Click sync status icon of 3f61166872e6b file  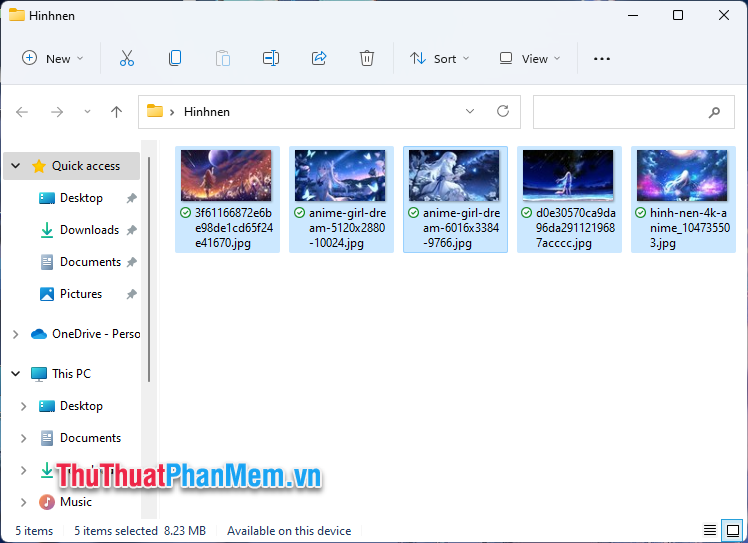[x=186, y=213]
